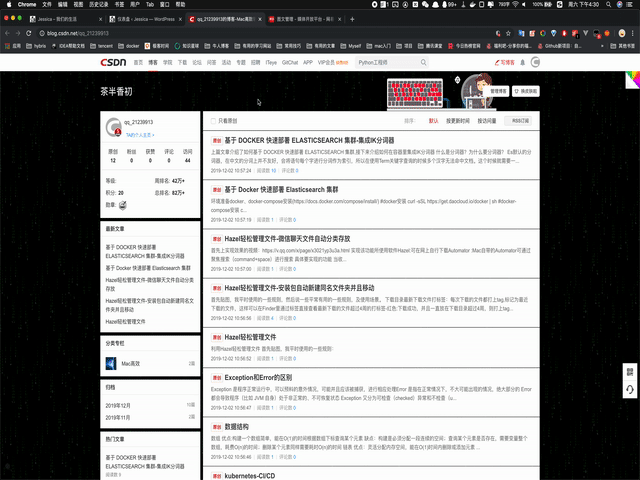Click the medal badge icon in the profile panel
640x480 pixels.
[x=123, y=205]
